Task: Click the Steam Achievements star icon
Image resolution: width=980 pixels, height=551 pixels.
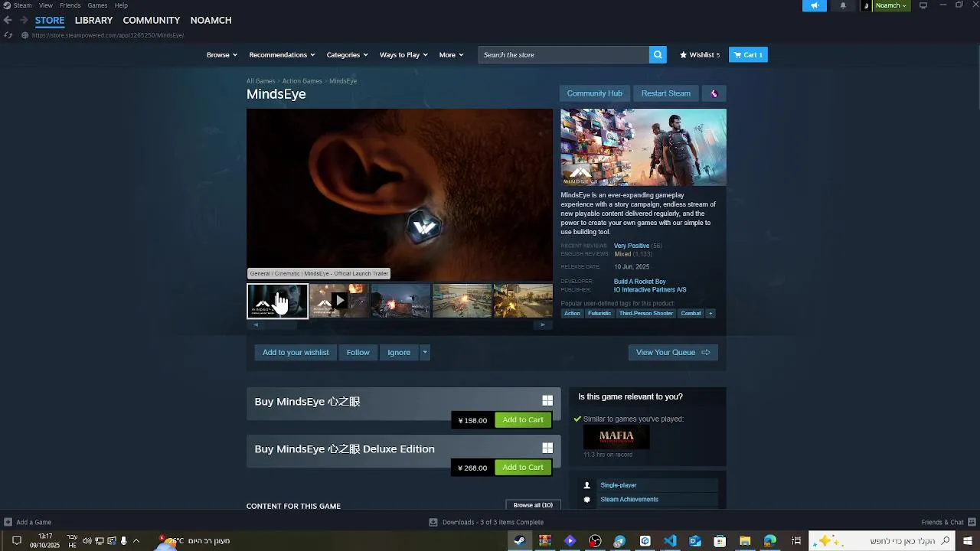Action: point(587,500)
